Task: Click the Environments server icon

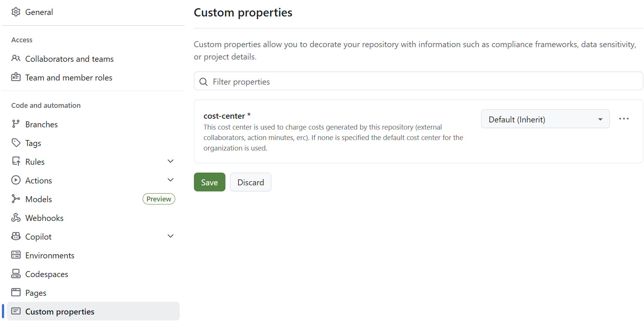Action: coord(16,255)
